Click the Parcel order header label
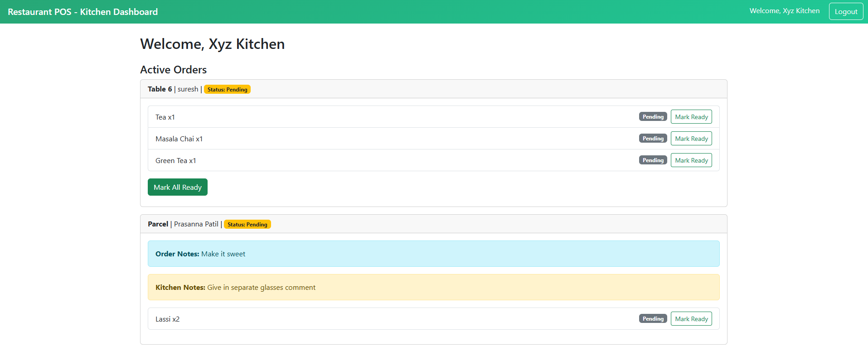 tap(158, 224)
